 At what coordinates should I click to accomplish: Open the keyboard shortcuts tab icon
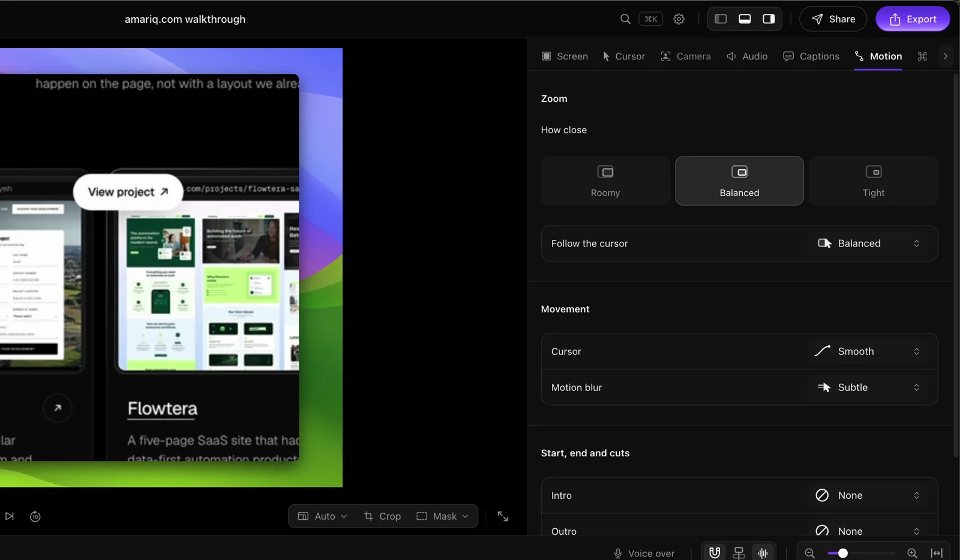(x=922, y=56)
